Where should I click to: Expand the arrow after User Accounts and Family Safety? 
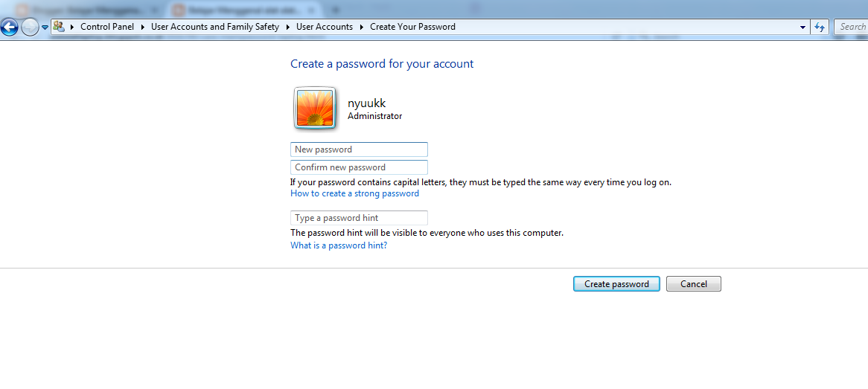coord(288,27)
